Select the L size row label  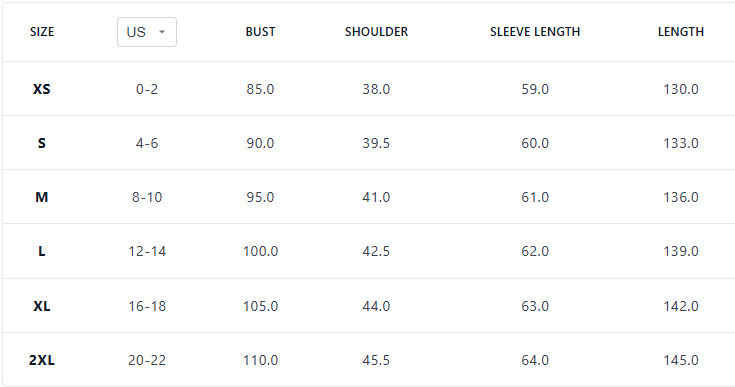[x=42, y=252]
